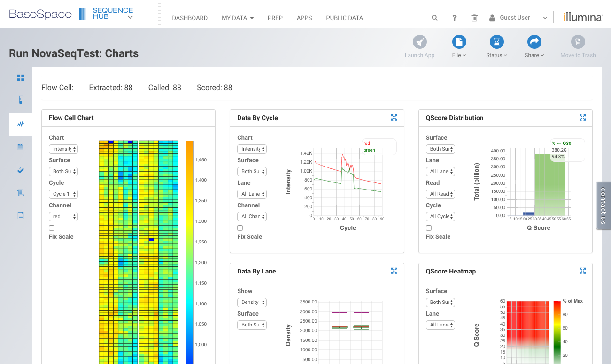Click the flow cell heatmap image

coord(139,252)
